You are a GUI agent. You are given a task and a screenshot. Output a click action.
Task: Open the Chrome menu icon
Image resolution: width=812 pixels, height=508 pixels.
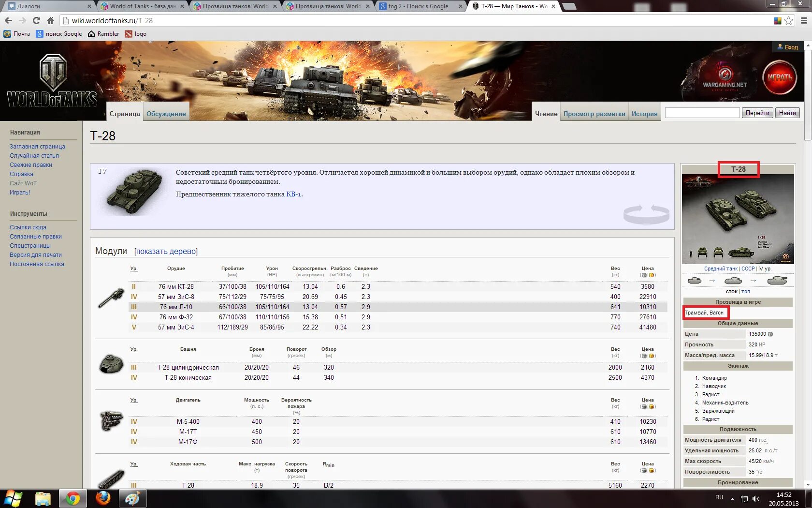[804, 20]
